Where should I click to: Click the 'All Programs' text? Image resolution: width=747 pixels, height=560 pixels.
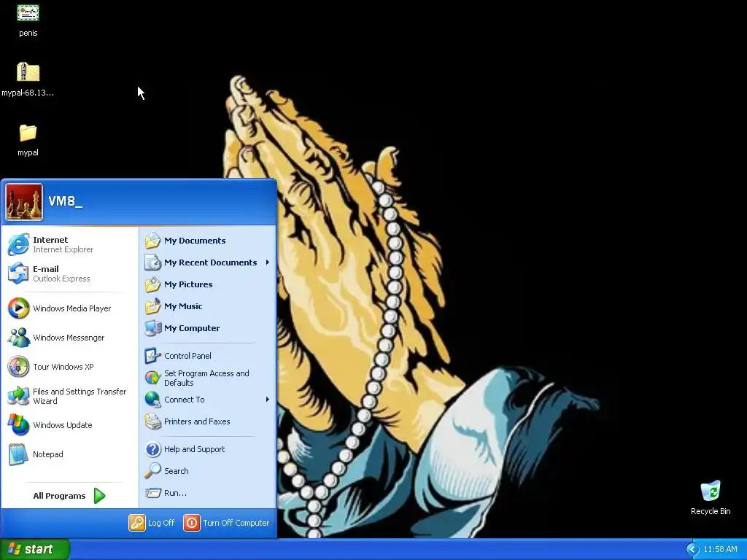pos(59,496)
